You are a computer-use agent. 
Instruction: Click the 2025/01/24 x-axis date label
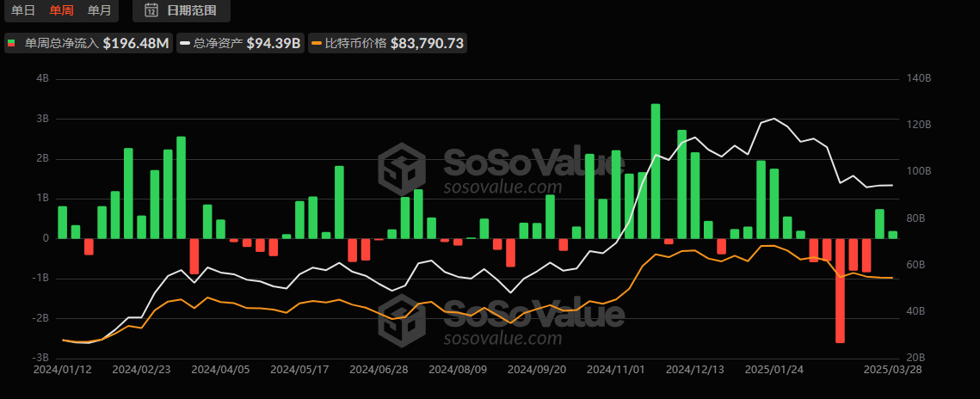(x=774, y=369)
